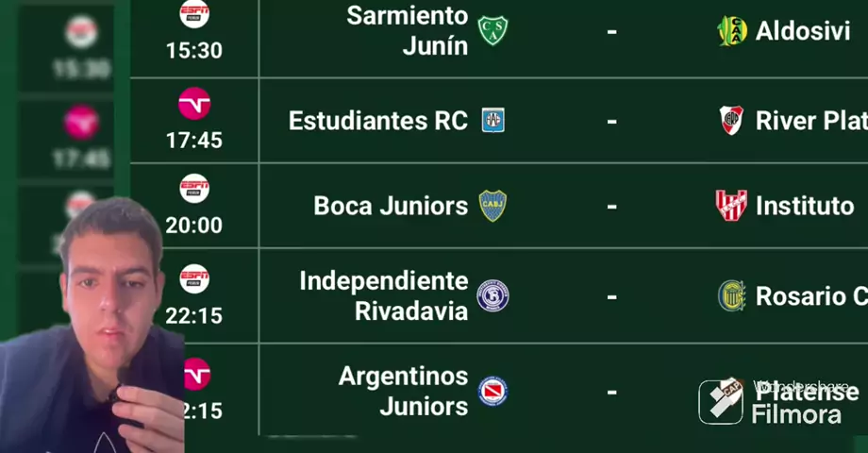
Task: Open the Boca Juniors CABJ crest
Action: (492, 206)
